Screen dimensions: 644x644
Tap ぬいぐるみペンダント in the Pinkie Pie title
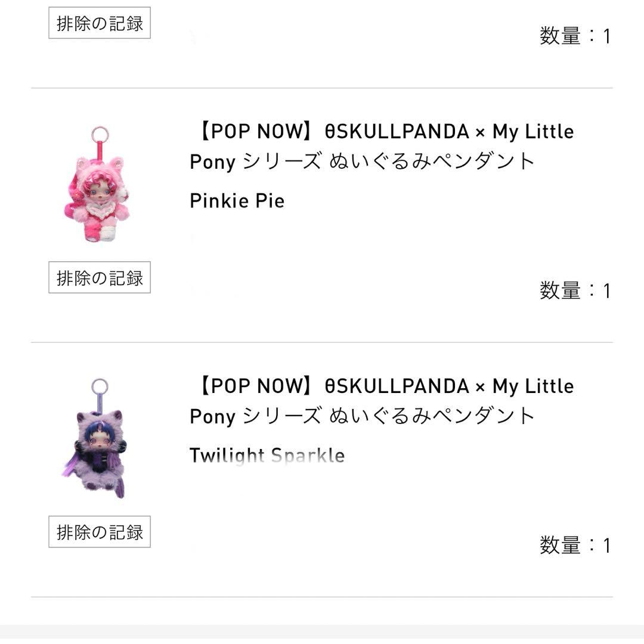click(x=432, y=161)
